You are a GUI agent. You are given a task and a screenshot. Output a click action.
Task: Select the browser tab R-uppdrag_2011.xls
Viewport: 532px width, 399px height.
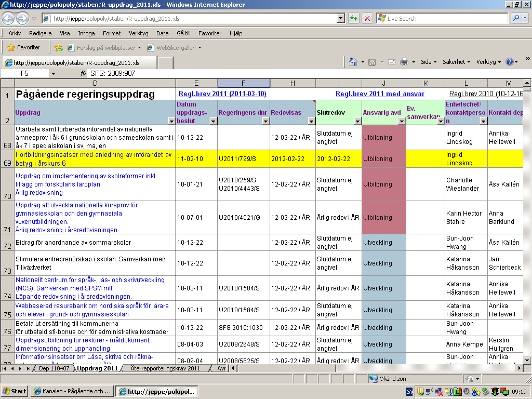click(x=79, y=63)
